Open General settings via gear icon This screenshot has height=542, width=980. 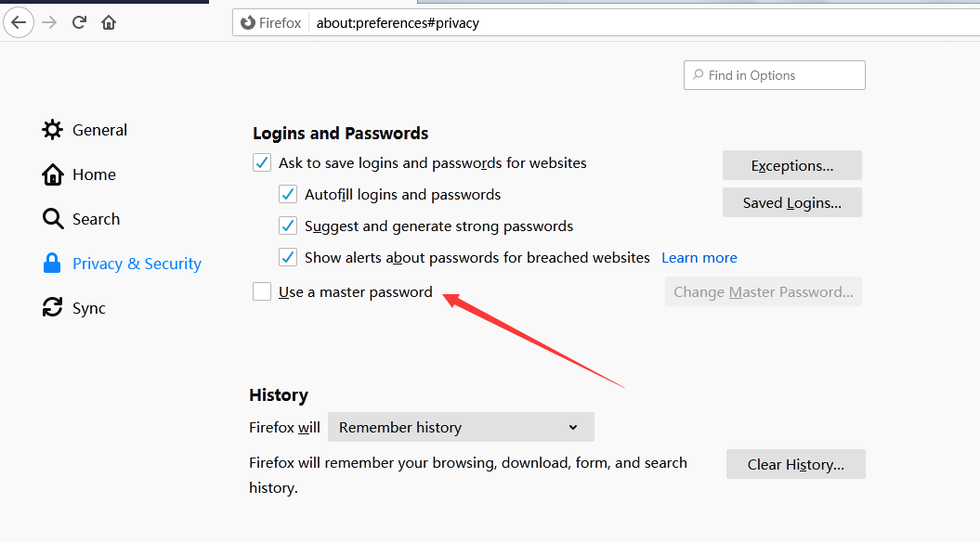coord(53,130)
